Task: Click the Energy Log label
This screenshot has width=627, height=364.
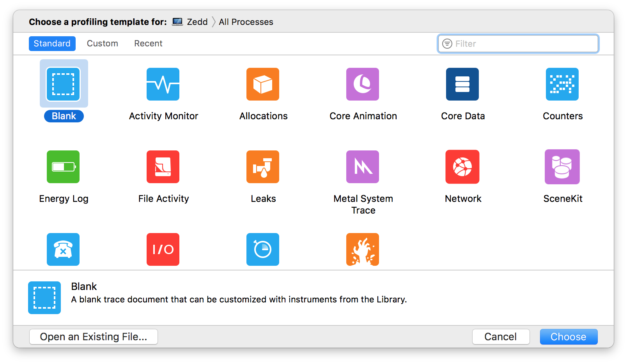Action: [64, 199]
